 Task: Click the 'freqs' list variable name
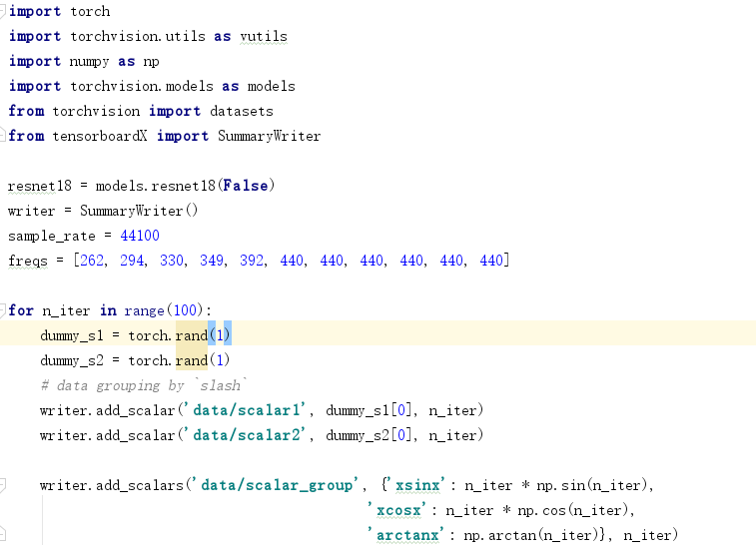tap(28, 262)
